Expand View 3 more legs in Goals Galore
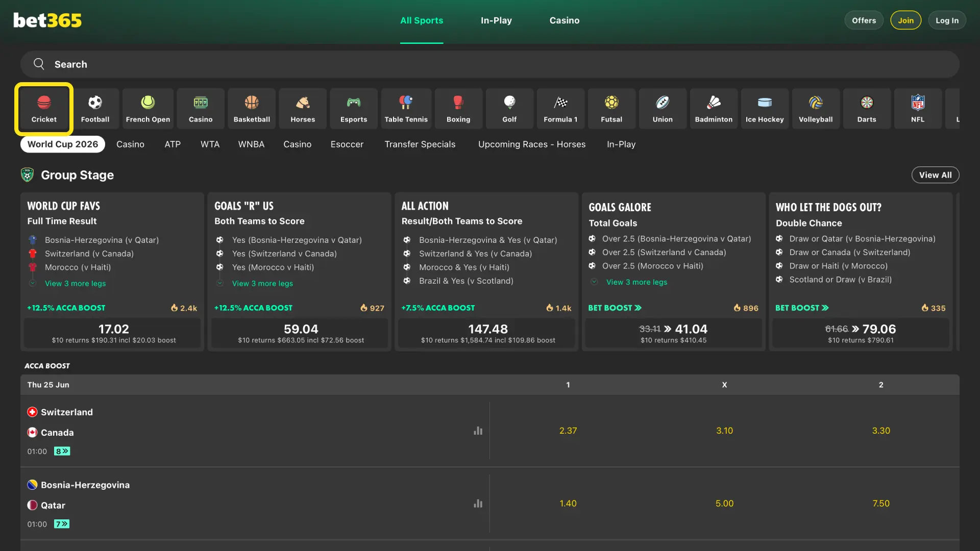This screenshot has width=980, height=551. point(636,282)
